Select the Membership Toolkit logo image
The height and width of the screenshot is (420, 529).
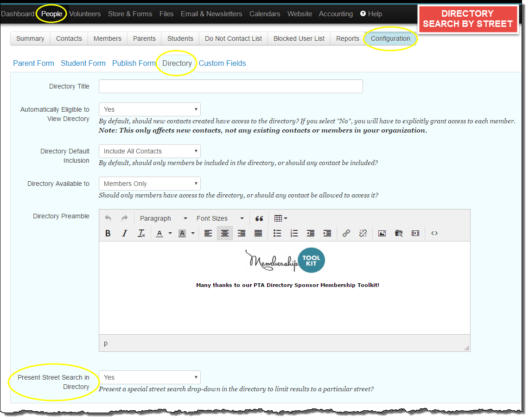point(285,260)
